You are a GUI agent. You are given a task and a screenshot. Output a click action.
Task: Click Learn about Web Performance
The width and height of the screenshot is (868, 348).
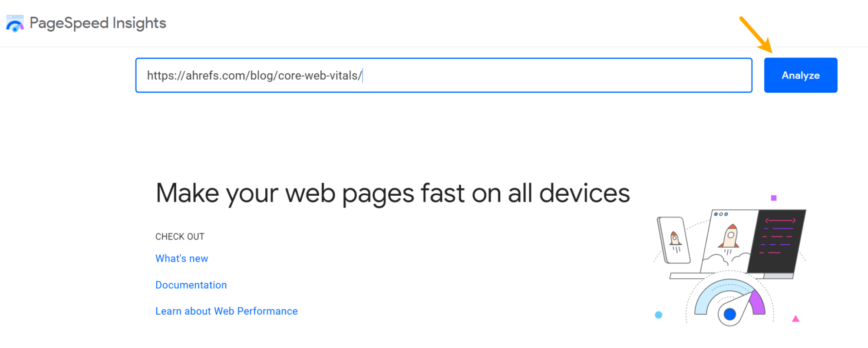pos(226,311)
